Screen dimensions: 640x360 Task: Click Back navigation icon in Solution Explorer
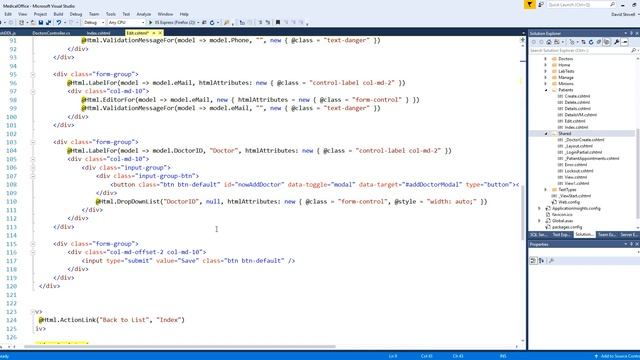click(533, 42)
